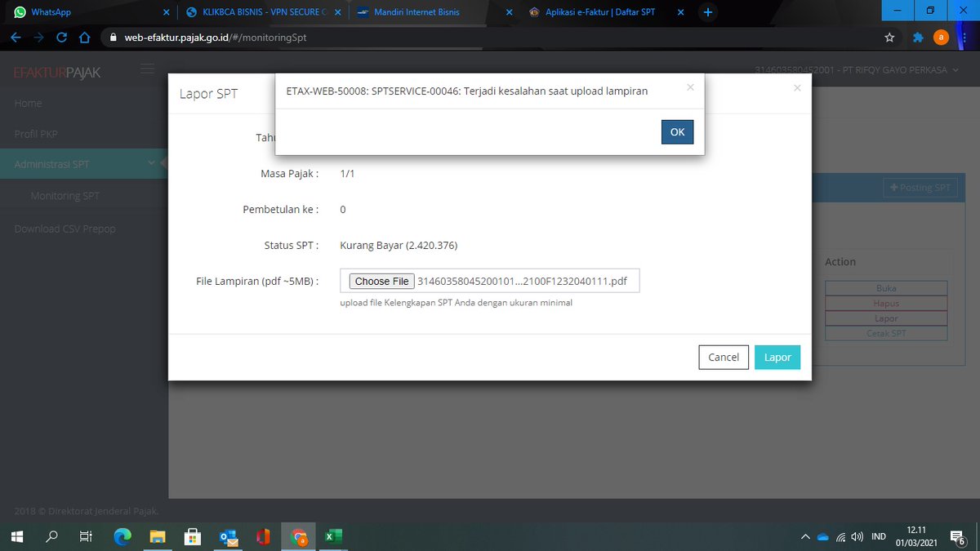Open Outlook from the taskbar

pyautogui.click(x=228, y=536)
